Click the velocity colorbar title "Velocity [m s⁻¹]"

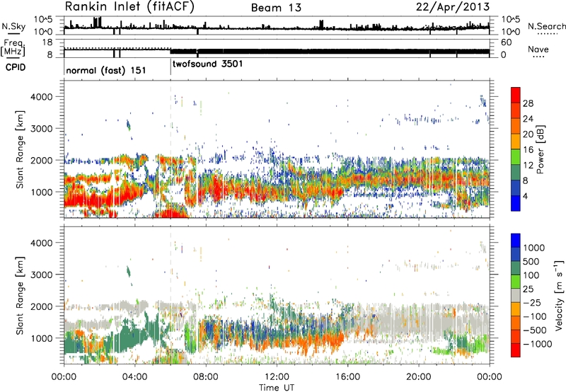coord(559,295)
